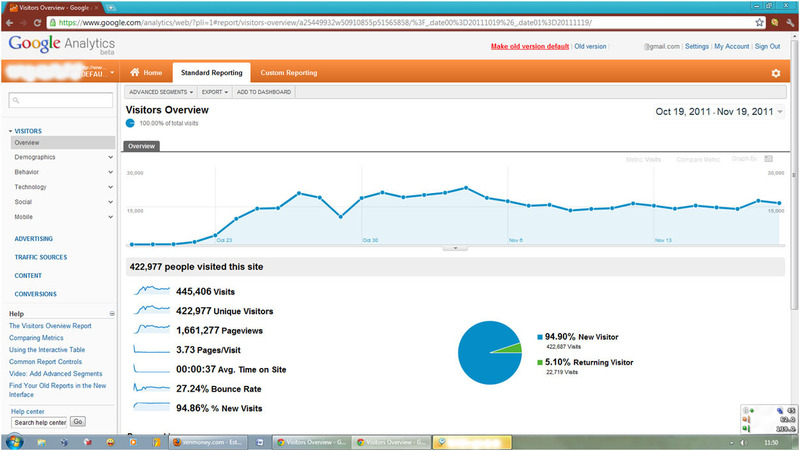Click the peak data point on visits chart

(x=466, y=188)
